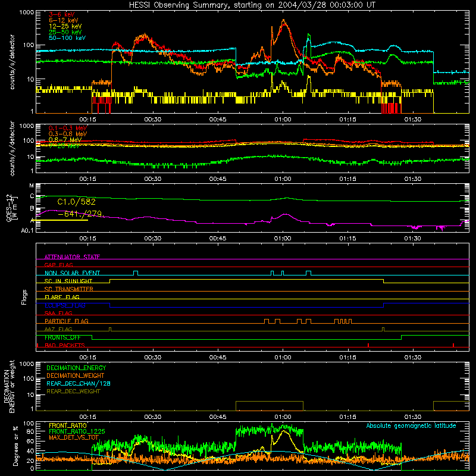Select the 6-12 keV legend label
This screenshot has width=476, height=476.
coord(63,20)
